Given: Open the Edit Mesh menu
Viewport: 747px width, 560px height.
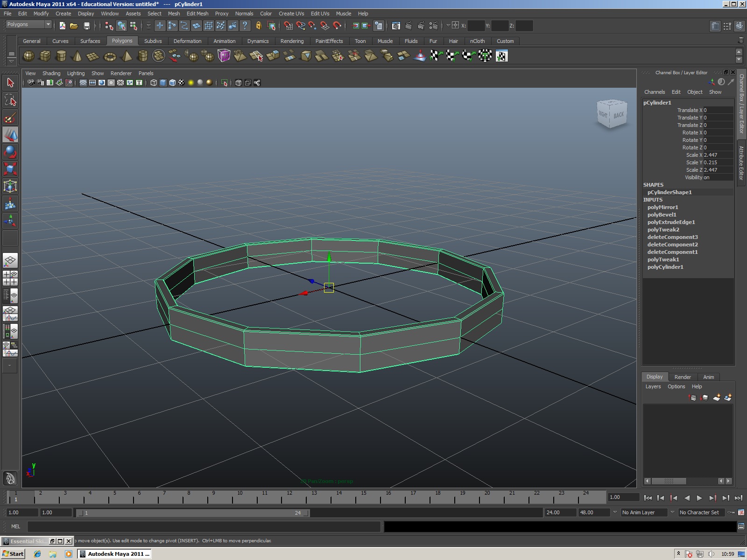Looking at the screenshot, I should coord(197,14).
